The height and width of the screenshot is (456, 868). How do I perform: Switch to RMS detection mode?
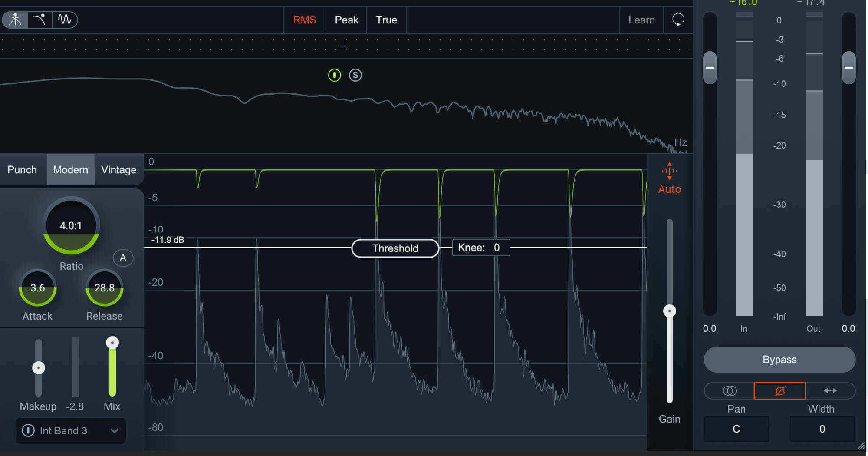[x=304, y=20]
